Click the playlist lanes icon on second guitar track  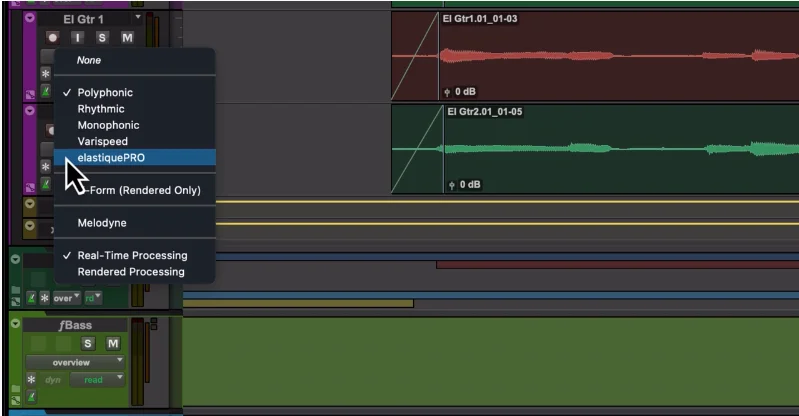[x=30, y=187]
